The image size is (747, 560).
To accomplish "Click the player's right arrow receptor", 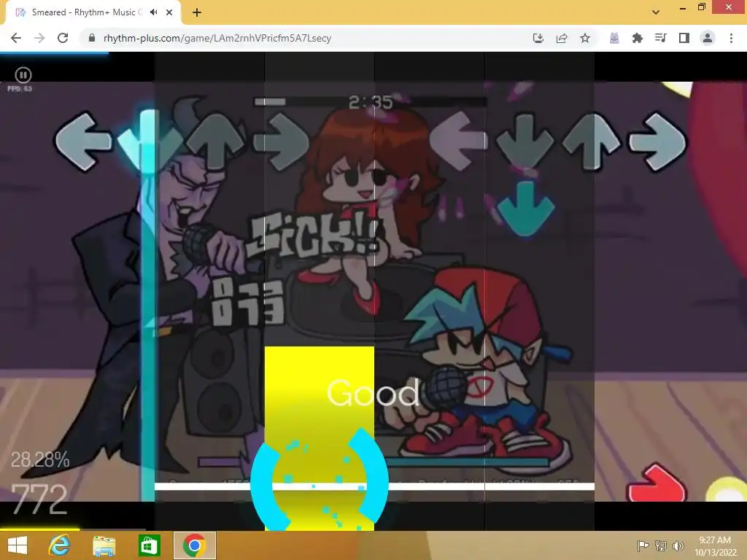I will tap(658, 141).
